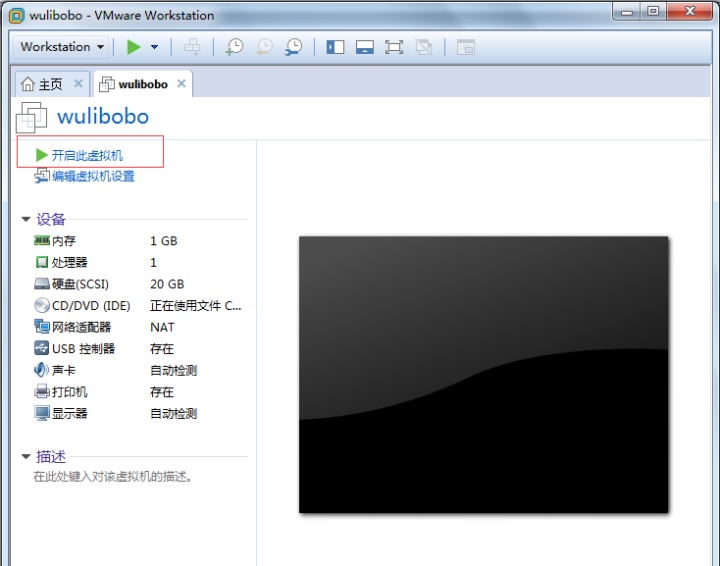720x566 pixels.
Task: Click the 声卡 自动检测 value
Action: pos(174,370)
